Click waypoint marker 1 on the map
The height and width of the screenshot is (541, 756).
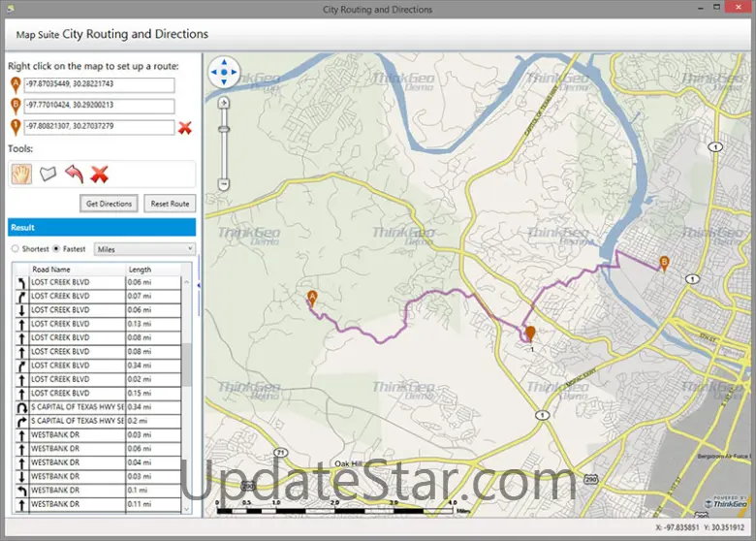530,334
